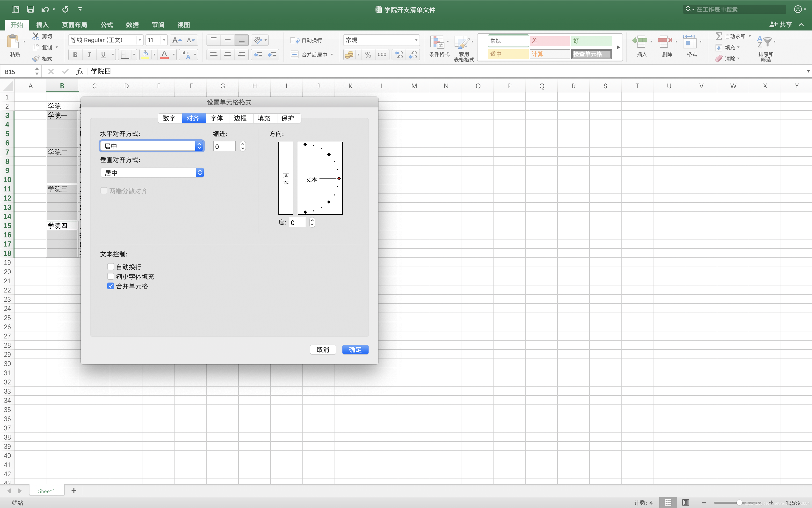This screenshot has width=812, height=508.
Task: Toggle Bold formatting
Action: tap(75, 54)
